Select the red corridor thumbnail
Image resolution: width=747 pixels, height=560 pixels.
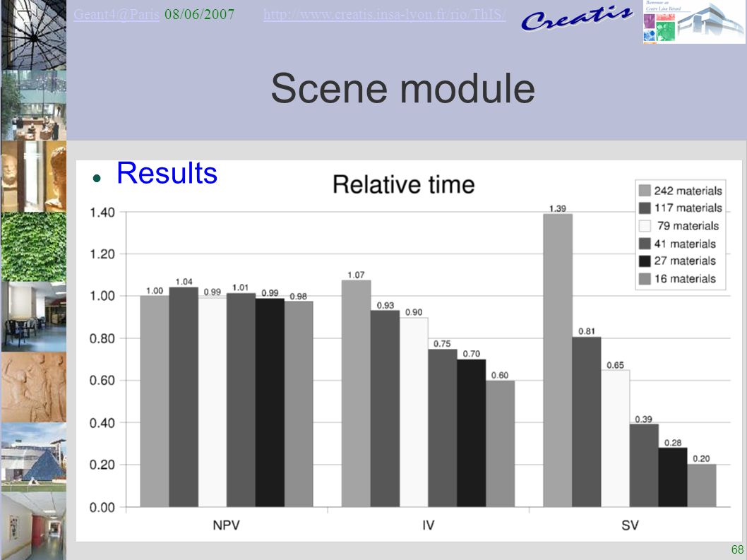pos(34,526)
